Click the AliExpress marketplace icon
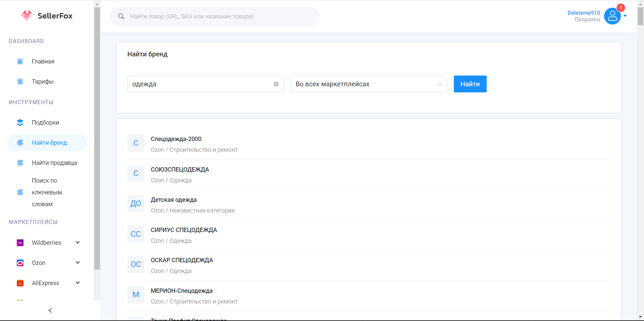Viewport: 644px width, 321px height. point(20,283)
